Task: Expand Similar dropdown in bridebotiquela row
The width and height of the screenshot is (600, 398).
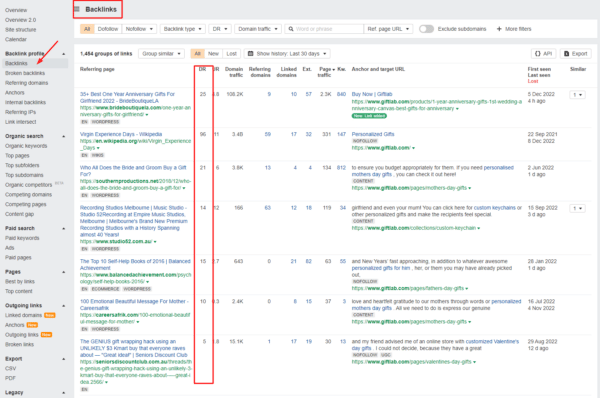Action: coord(577,95)
